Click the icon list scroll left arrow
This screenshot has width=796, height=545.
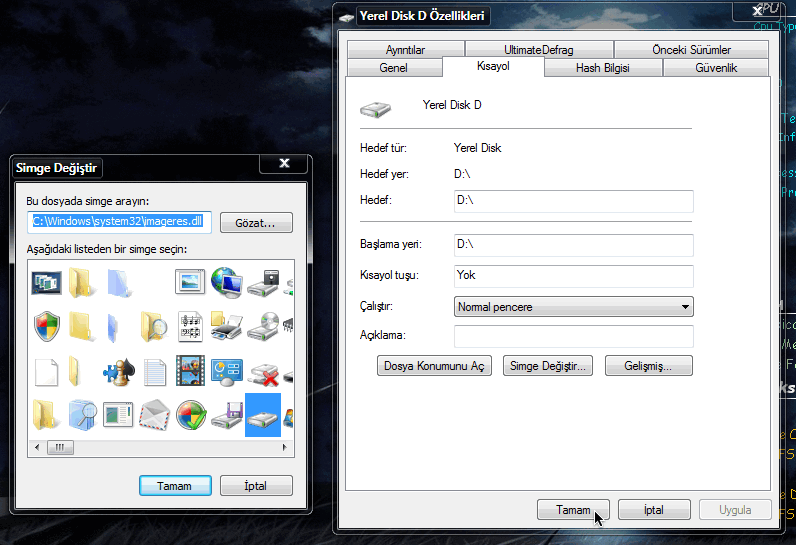(x=37, y=447)
